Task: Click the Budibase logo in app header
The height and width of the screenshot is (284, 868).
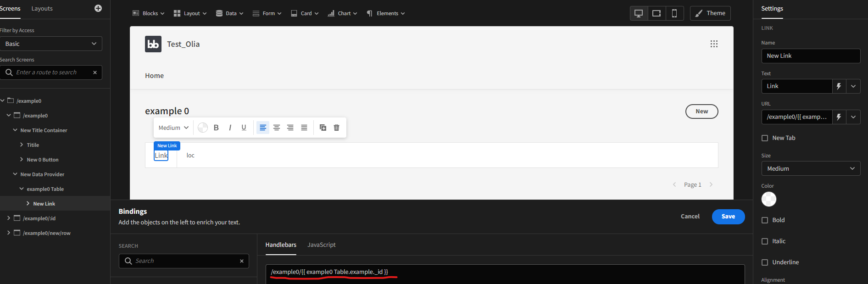Action: [x=153, y=44]
